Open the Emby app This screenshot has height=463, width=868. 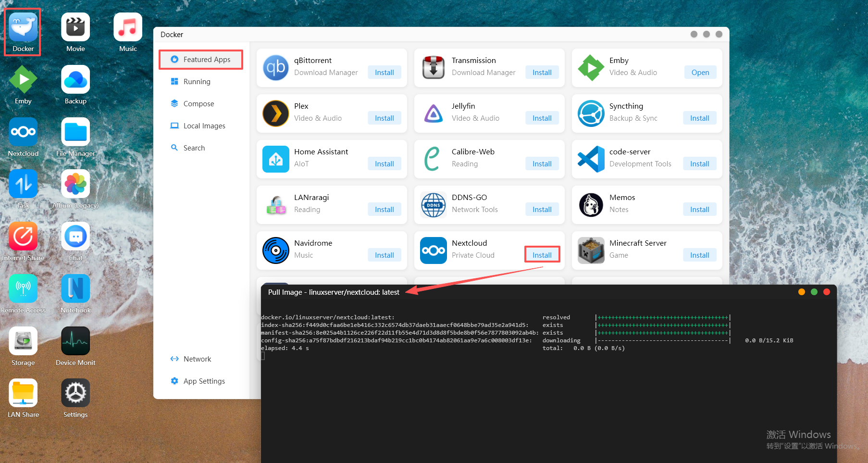click(x=700, y=73)
